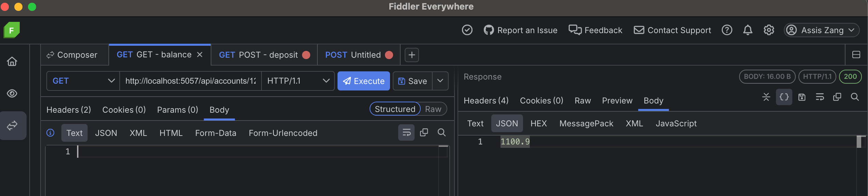Open the Composer sidebar arrows icon
Viewport: 868px width, 196px height.
click(x=12, y=126)
